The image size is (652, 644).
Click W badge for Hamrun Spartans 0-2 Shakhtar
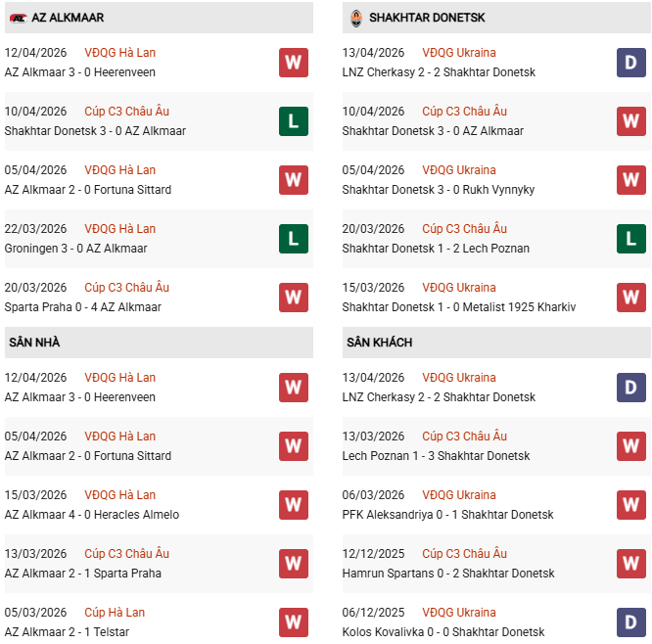[630, 564]
